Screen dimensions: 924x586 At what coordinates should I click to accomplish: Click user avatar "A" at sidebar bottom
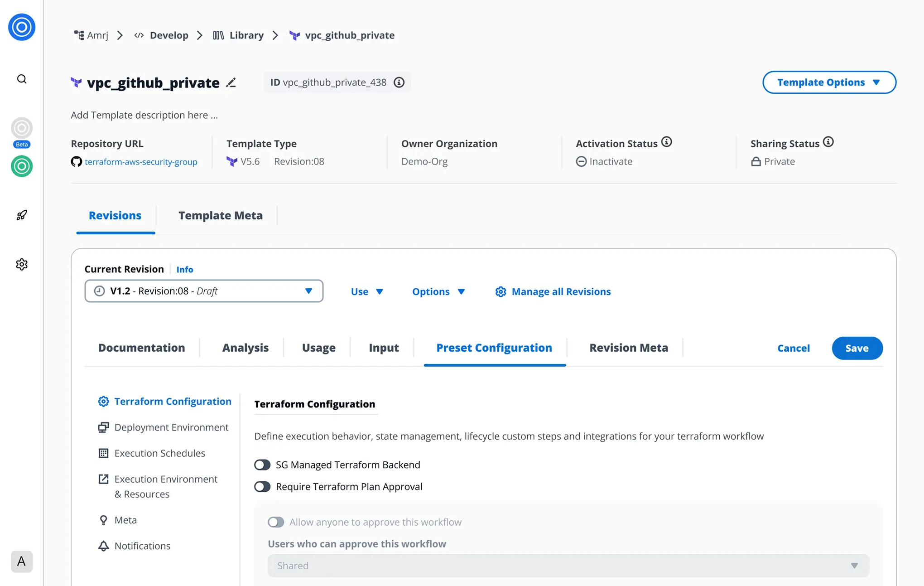[x=22, y=562]
